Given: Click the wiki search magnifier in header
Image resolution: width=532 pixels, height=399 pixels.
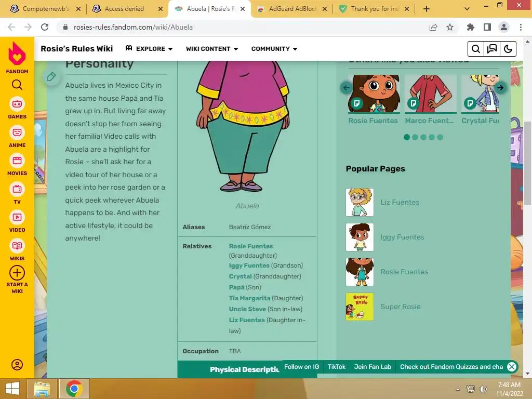Looking at the screenshot, I should pyautogui.click(x=476, y=49).
